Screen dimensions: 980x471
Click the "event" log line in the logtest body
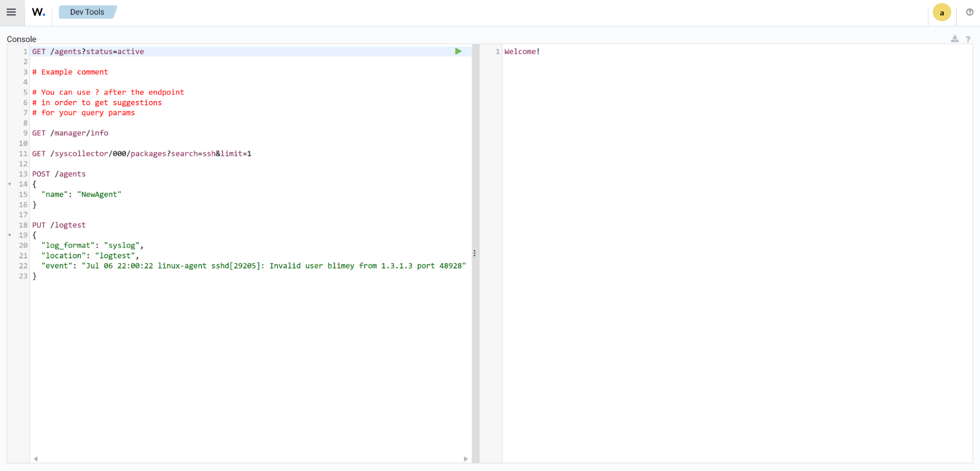tap(253, 266)
